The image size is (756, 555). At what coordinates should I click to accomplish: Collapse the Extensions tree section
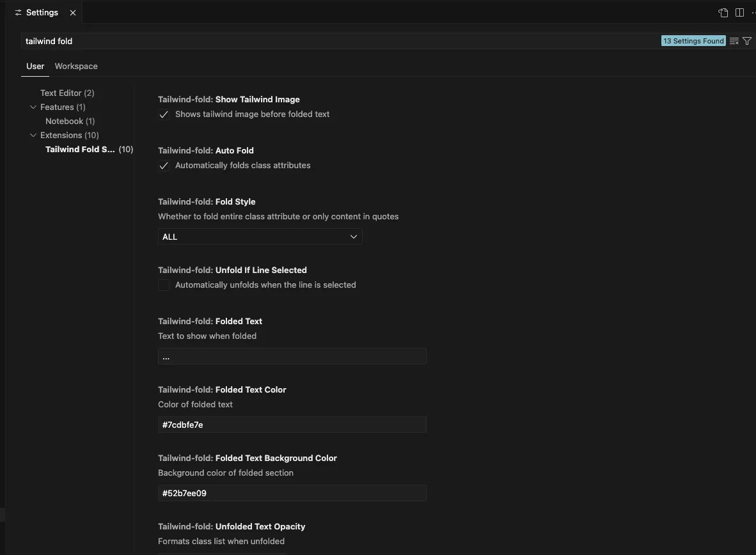click(33, 135)
